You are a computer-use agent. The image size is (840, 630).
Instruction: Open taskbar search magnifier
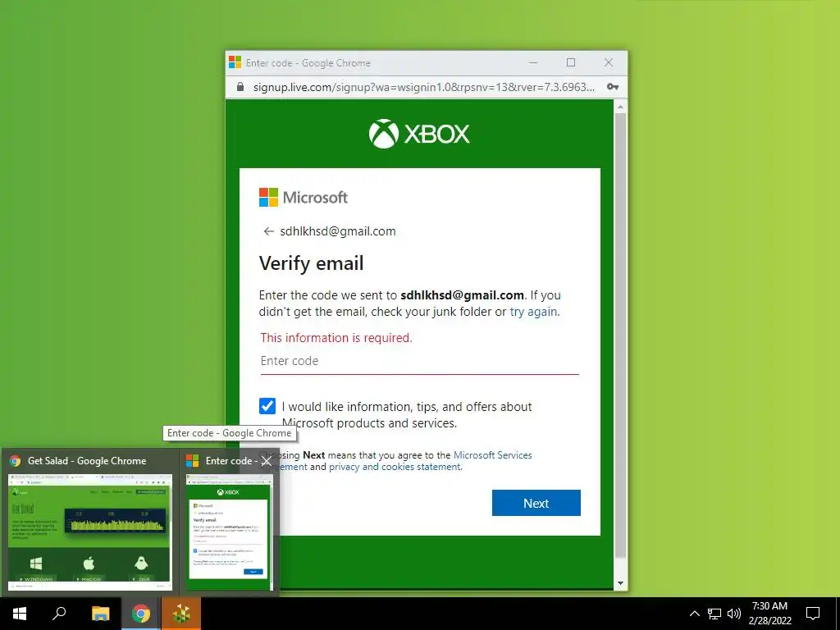[x=59, y=614]
